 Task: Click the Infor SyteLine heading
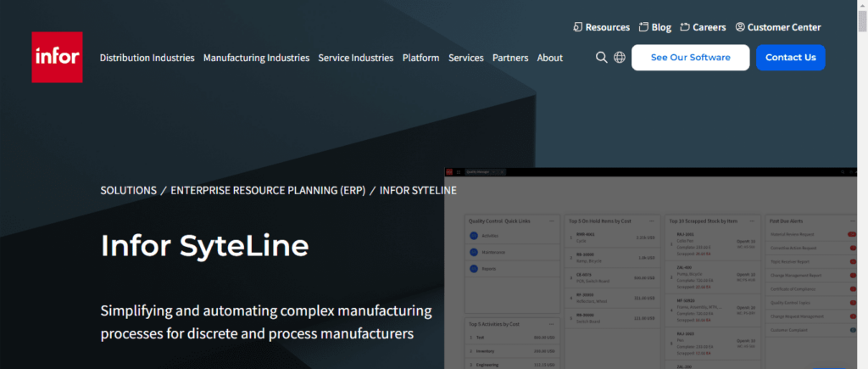pyautogui.click(x=204, y=246)
